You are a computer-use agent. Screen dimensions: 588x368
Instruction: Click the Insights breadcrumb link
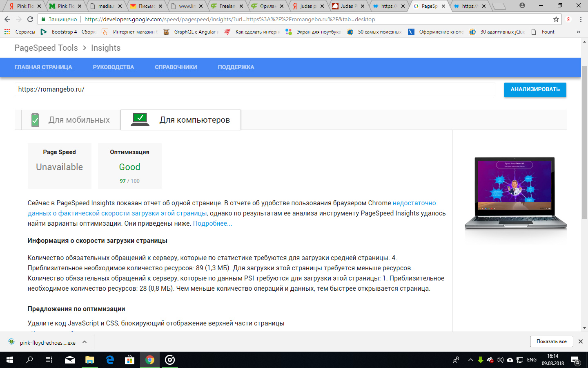[106, 48]
